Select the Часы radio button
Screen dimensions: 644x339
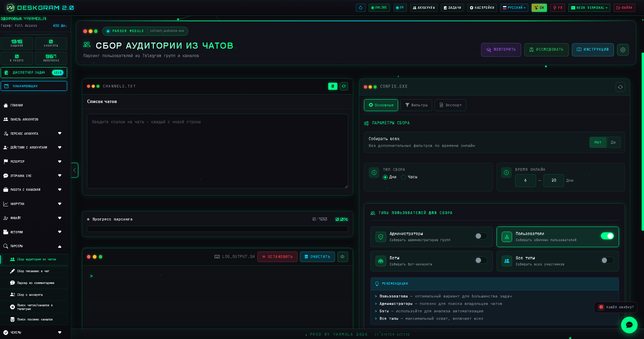tap(403, 177)
